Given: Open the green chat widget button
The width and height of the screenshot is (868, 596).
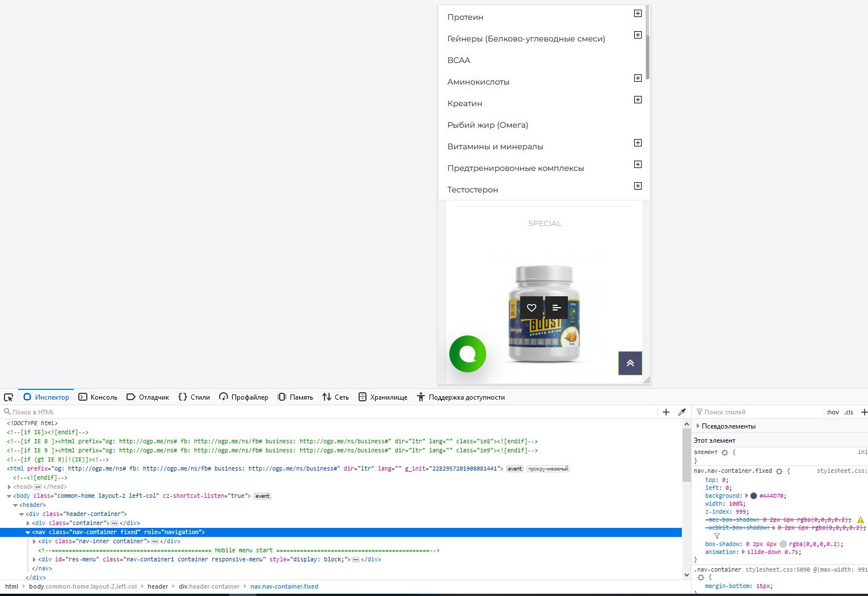Looking at the screenshot, I should (x=467, y=354).
